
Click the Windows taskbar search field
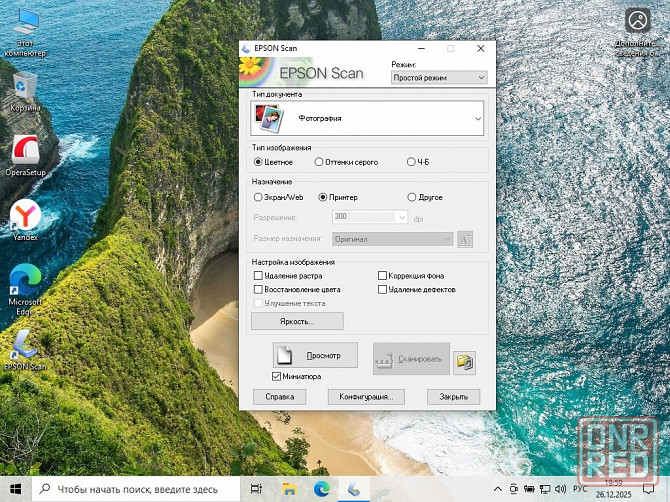[135, 489]
